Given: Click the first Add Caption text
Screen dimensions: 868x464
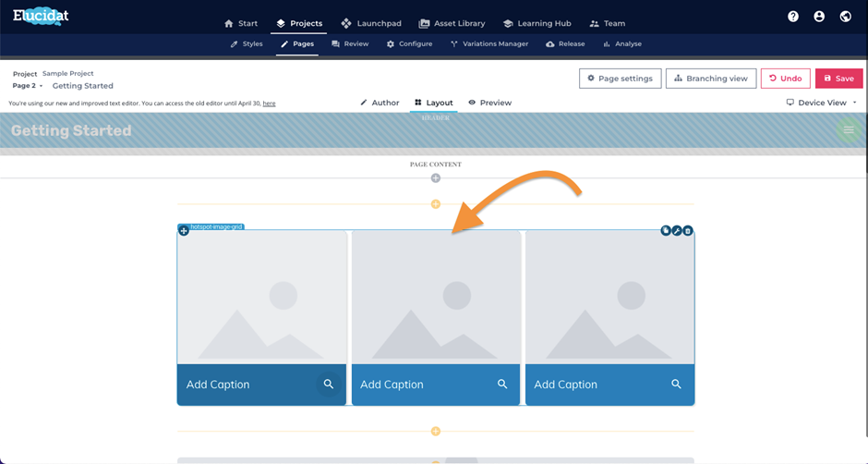Looking at the screenshot, I should click(218, 385).
